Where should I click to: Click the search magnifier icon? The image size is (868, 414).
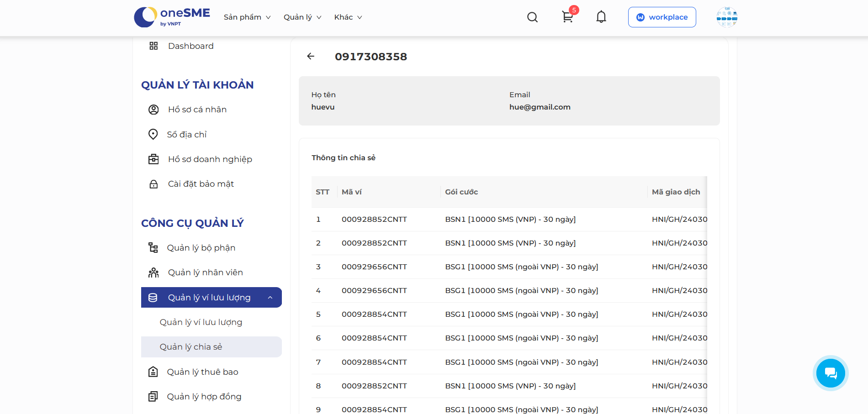pyautogui.click(x=532, y=17)
